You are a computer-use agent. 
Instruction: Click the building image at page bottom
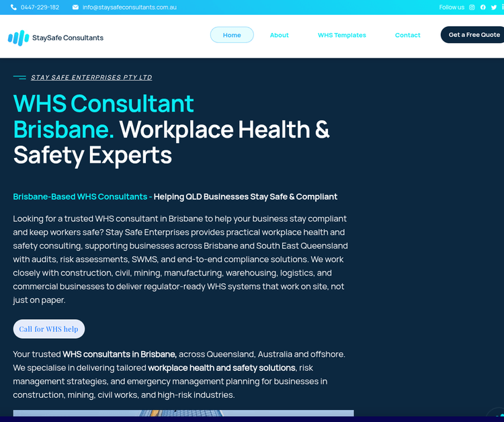tap(183, 413)
